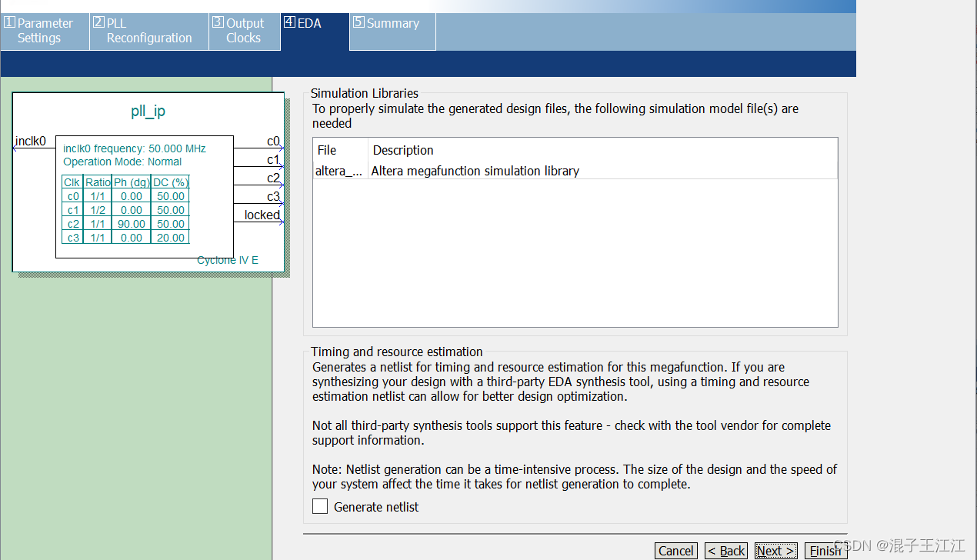Click the 'DC (%)' column header
Viewport: 977px width, 560px height.
click(x=170, y=182)
